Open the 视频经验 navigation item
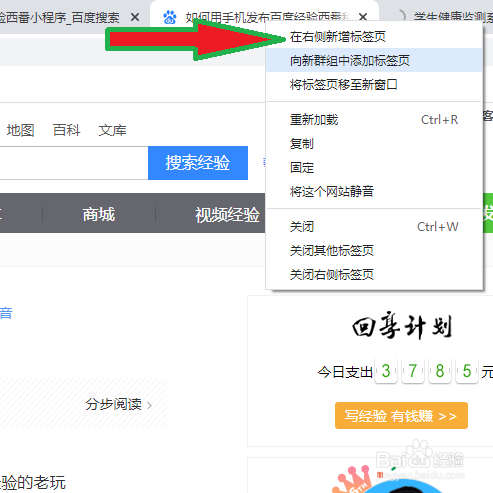The height and width of the screenshot is (493, 493). (227, 215)
